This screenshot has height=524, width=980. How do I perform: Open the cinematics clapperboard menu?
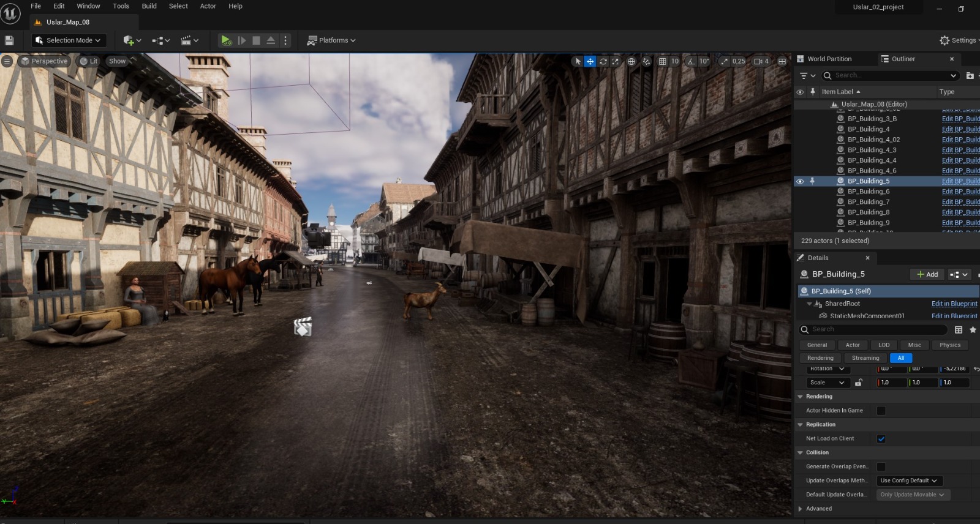click(187, 40)
